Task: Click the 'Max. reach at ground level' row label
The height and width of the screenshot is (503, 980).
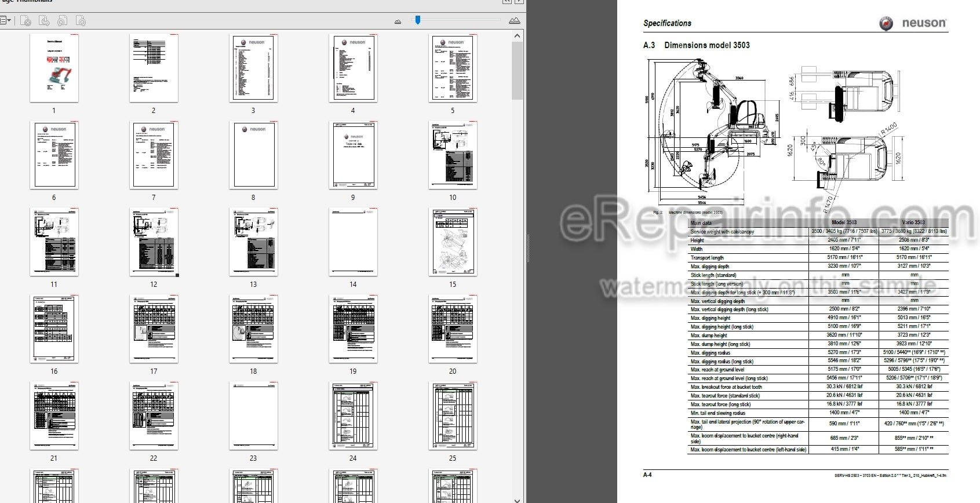Action: (717, 369)
